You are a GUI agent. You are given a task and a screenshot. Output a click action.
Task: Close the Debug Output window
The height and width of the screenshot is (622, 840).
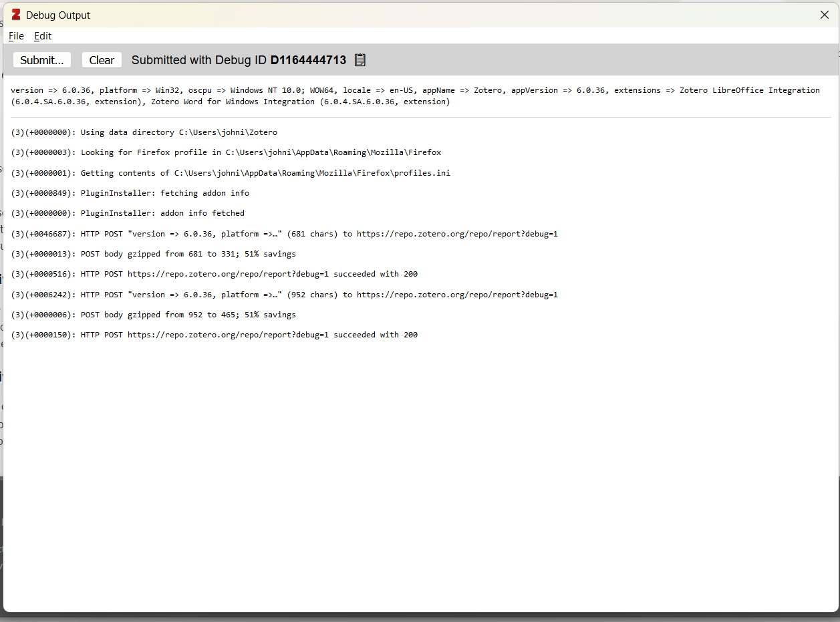[825, 15]
